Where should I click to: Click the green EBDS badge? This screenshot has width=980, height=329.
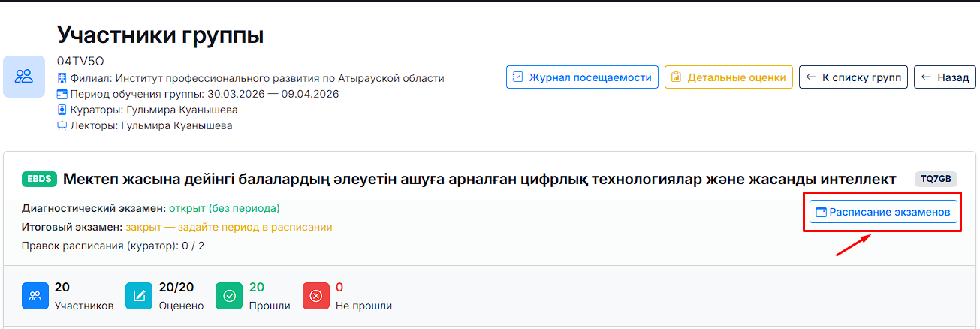pyautogui.click(x=40, y=179)
